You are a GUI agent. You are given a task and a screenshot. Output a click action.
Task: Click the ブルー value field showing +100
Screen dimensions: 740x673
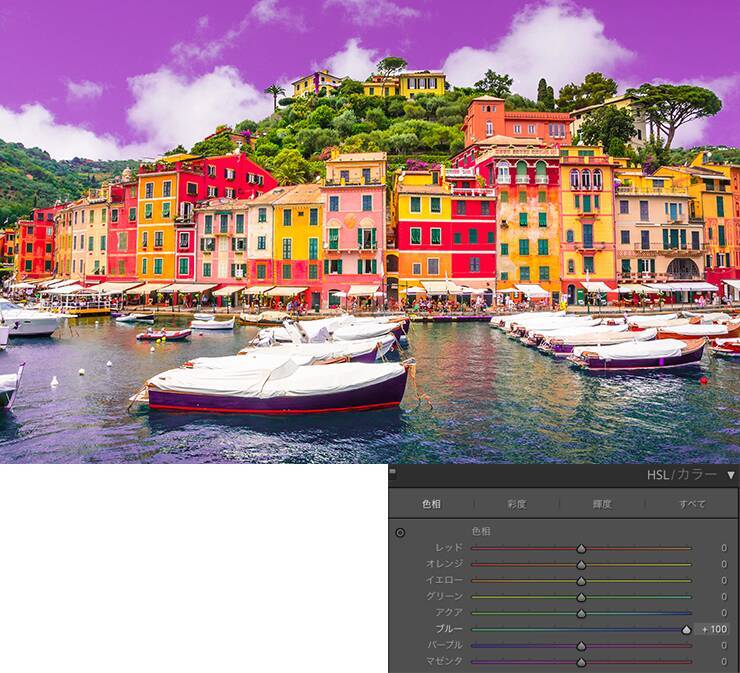[714, 629]
